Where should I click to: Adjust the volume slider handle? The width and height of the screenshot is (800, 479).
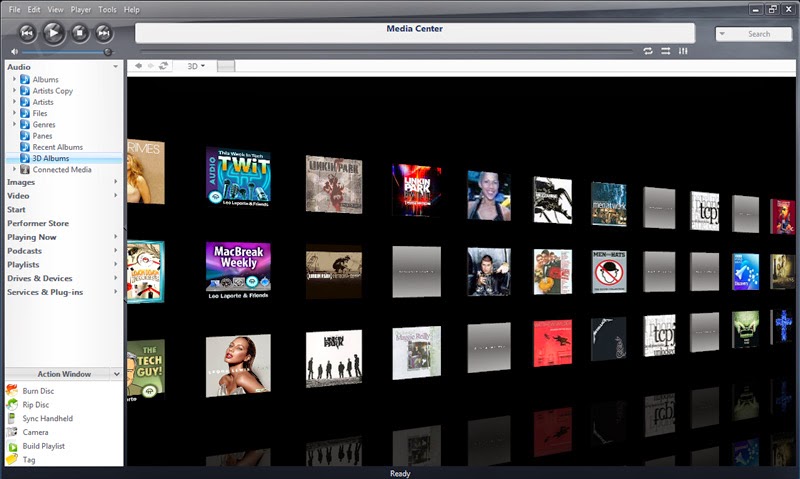click(x=108, y=52)
